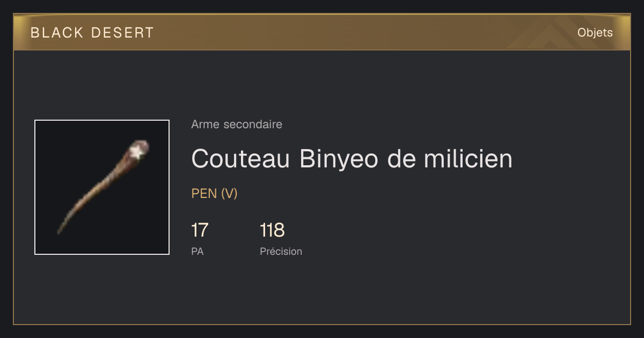Open the Objets category link

pyautogui.click(x=595, y=33)
